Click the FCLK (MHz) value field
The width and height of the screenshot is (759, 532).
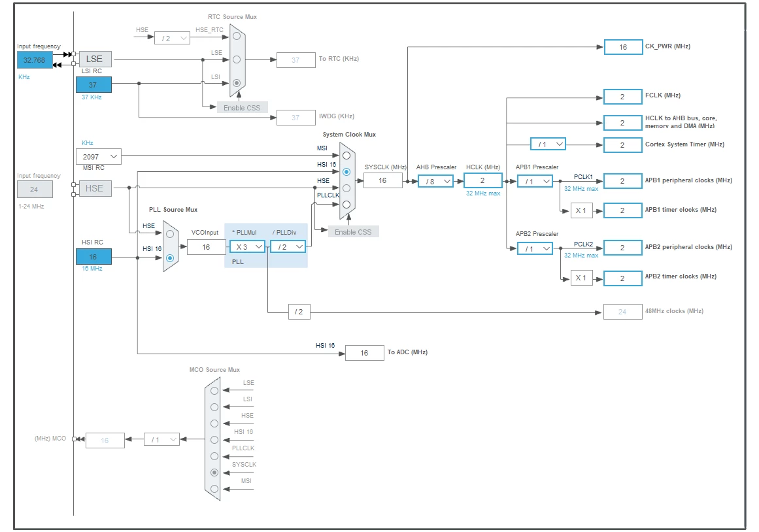(x=623, y=97)
